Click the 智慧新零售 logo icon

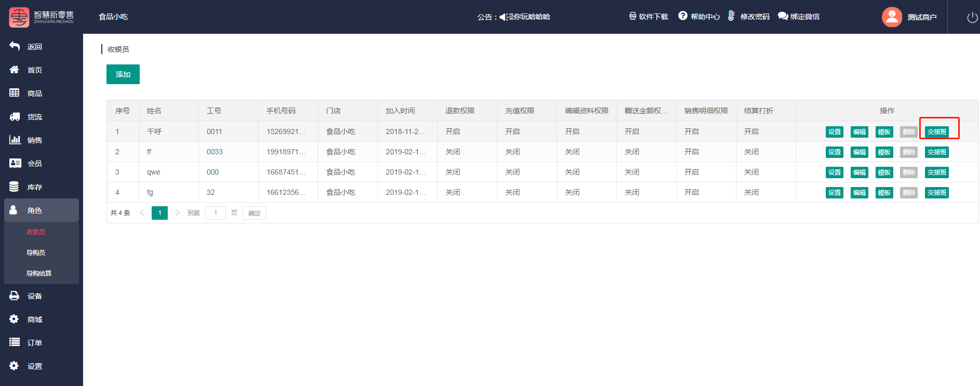pyautogui.click(x=19, y=17)
